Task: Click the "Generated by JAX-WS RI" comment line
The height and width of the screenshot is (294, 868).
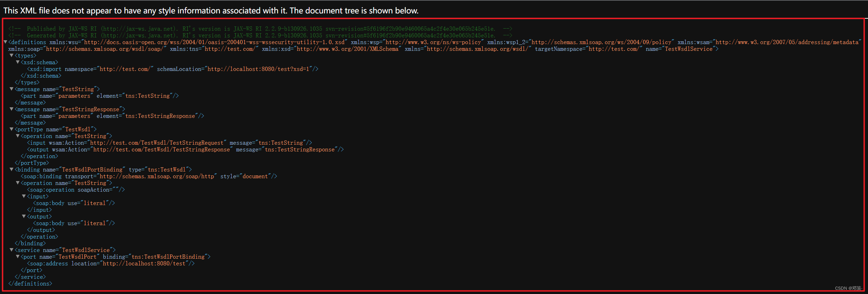Action: pyautogui.click(x=260, y=35)
